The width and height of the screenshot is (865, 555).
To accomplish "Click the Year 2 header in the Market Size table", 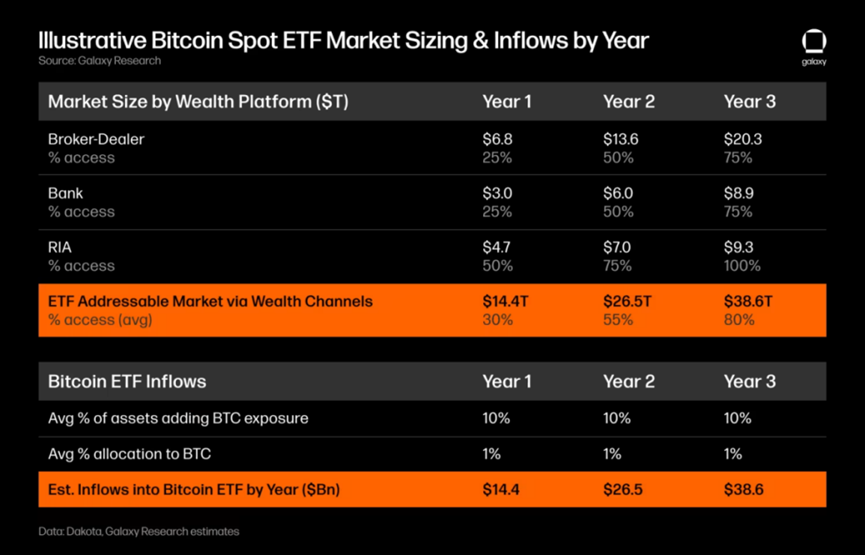I will coord(628,101).
